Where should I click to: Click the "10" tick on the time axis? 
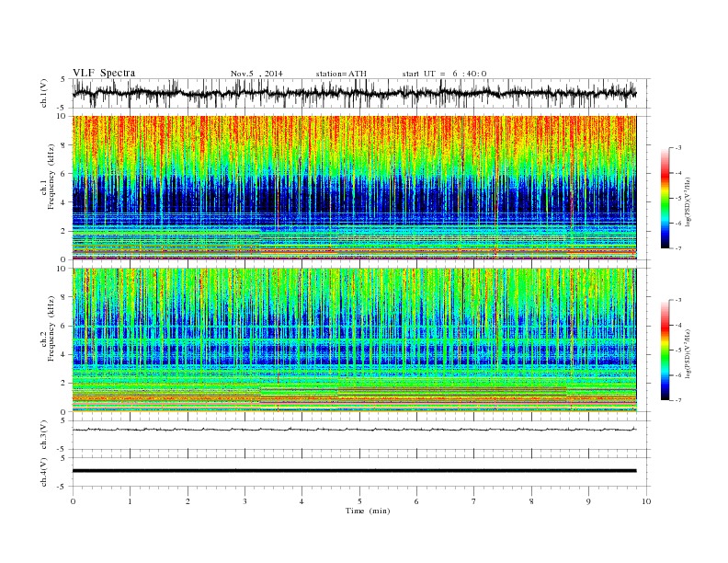(646, 501)
